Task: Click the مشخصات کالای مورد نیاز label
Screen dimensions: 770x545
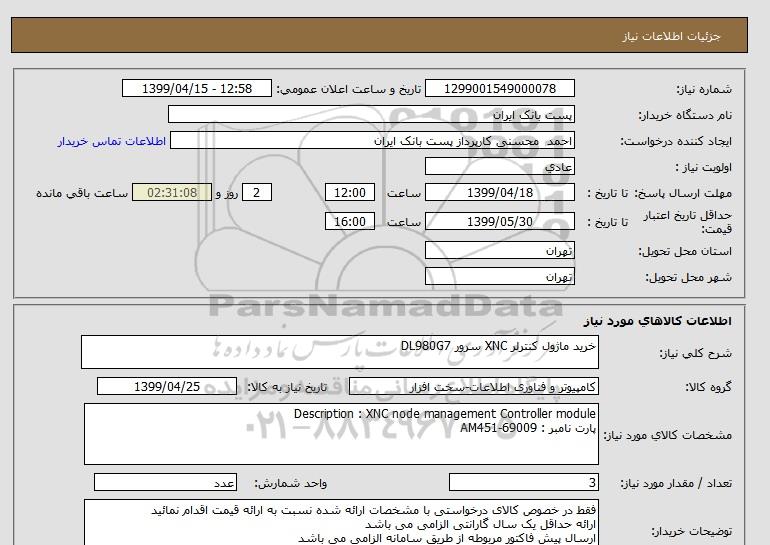Action: pyautogui.click(x=668, y=435)
